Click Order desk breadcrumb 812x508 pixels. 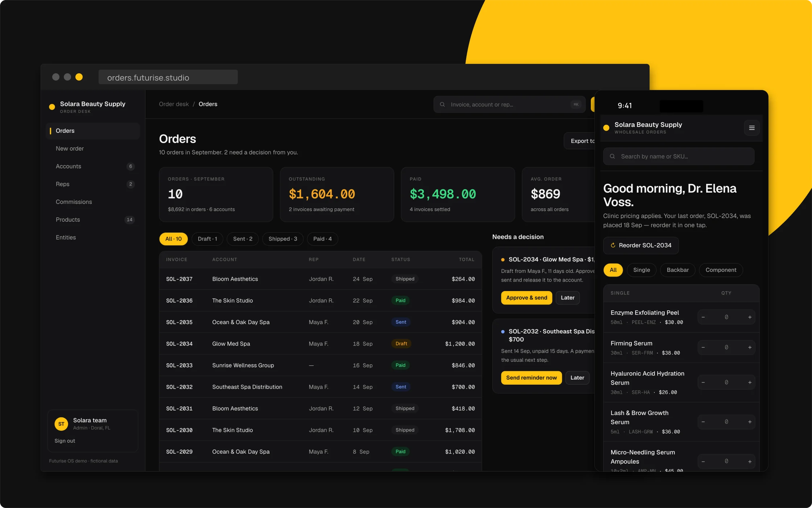click(174, 104)
